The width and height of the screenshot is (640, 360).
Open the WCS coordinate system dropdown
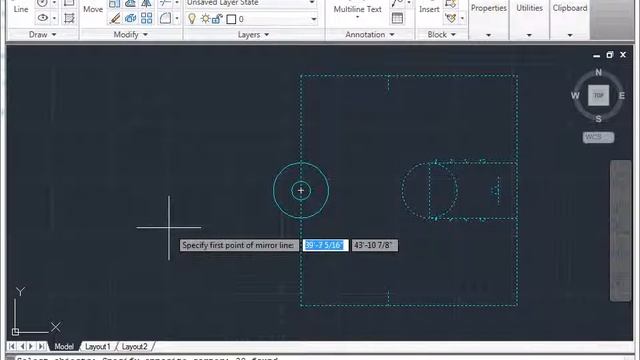point(598,137)
